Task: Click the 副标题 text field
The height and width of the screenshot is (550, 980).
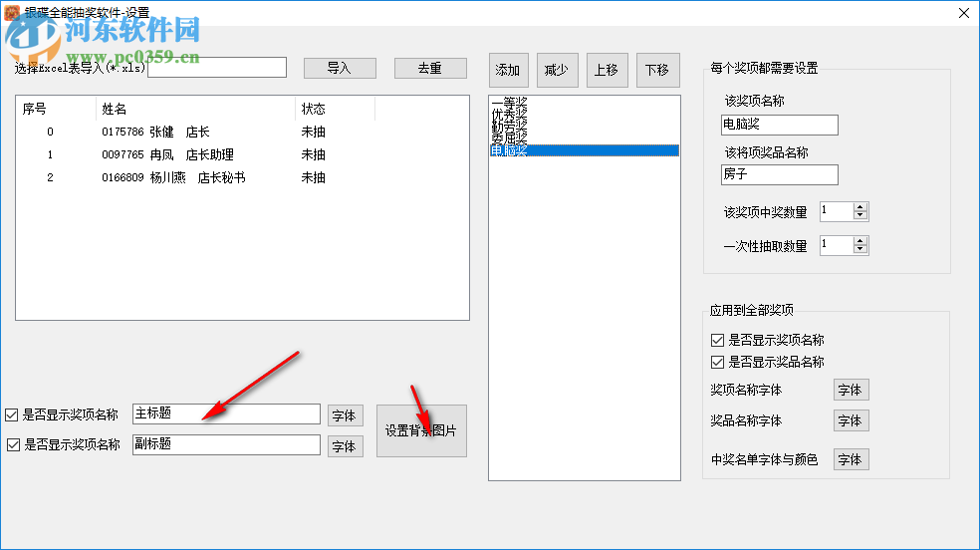Action: (226, 444)
